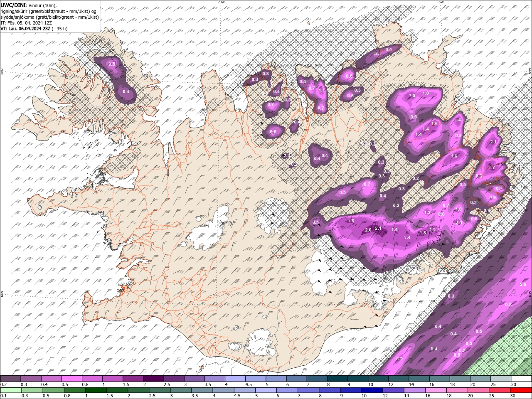Viewport: 532px width, 399px height.
Task: Click the light purple 14 swatch in lower legend
Action: click(x=414, y=390)
